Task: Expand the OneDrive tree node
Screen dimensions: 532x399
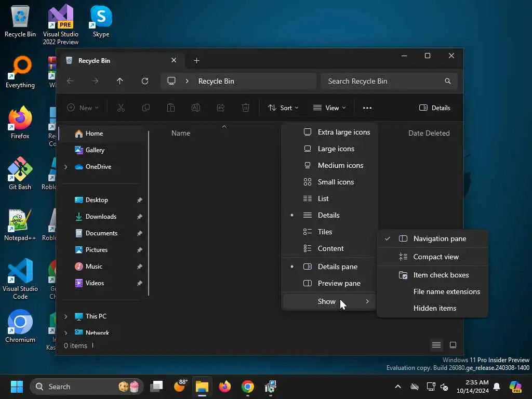Action: (66, 167)
